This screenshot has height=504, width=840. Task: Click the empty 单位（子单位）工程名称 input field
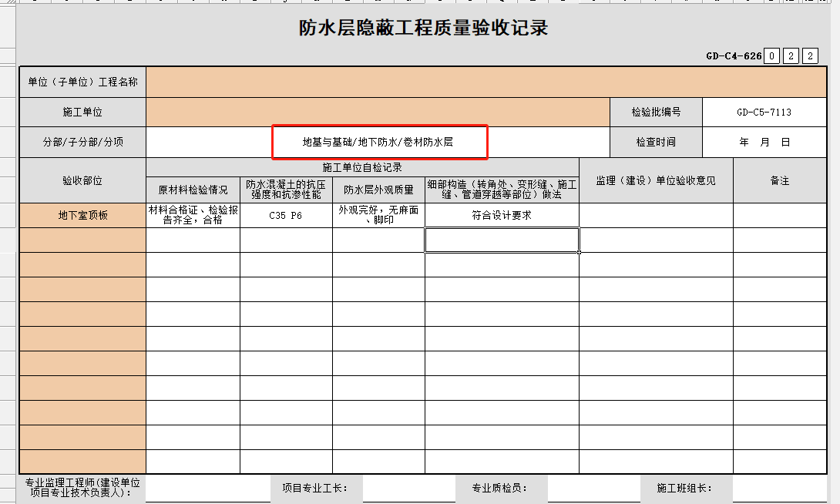pos(485,82)
